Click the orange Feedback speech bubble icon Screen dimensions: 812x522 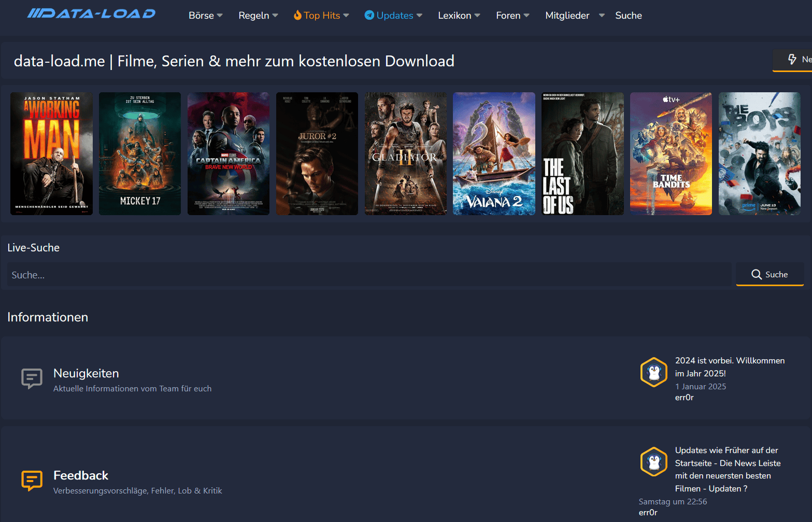(x=32, y=481)
